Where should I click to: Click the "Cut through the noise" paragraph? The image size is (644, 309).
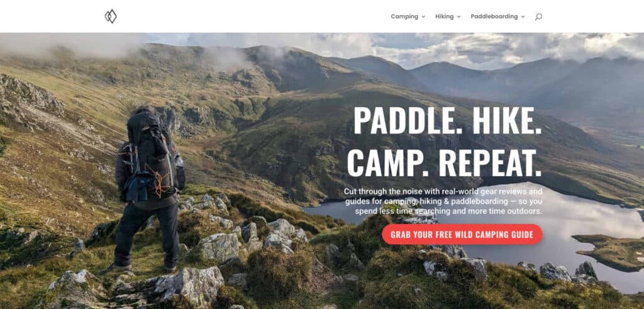point(443,201)
